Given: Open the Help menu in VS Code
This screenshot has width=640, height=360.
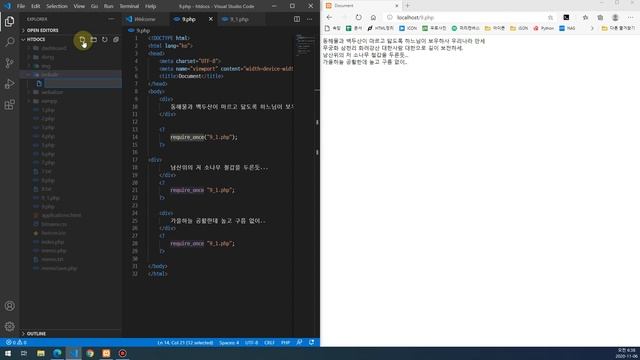Looking at the screenshot, I should (x=151, y=6).
